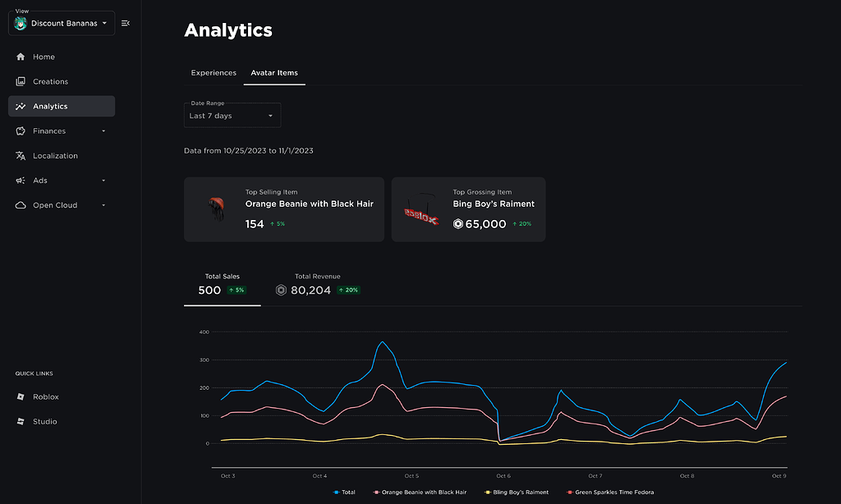Select the Open Cloud icon
This screenshot has height=504, width=841.
19,204
